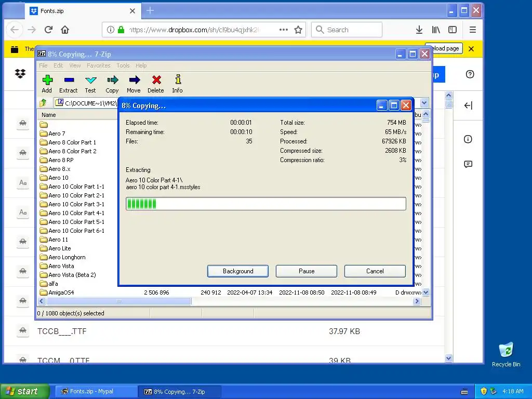The image size is (532, 399).
Task: Bookmark this page with star icon
Action: pos(298,30)
